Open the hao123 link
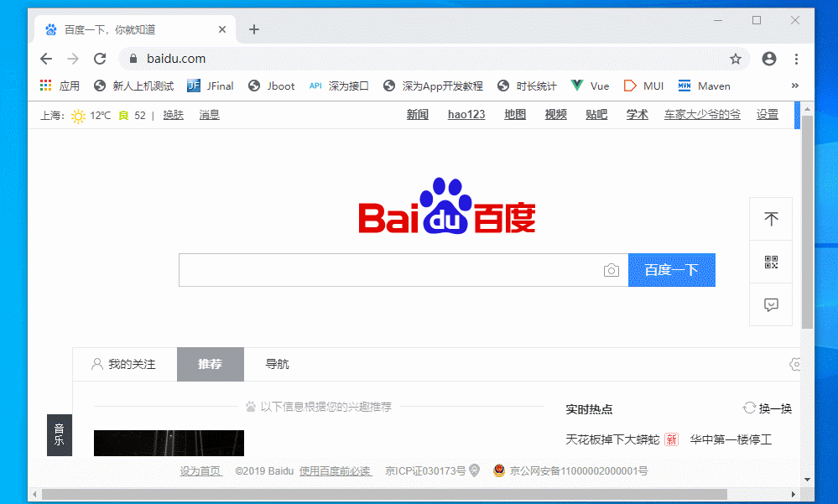 (x=466, y=114)
